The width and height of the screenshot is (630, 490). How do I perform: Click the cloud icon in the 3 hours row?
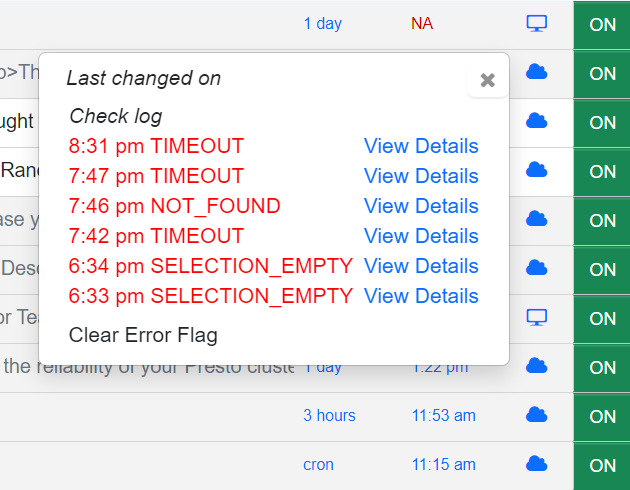[537, 414]
